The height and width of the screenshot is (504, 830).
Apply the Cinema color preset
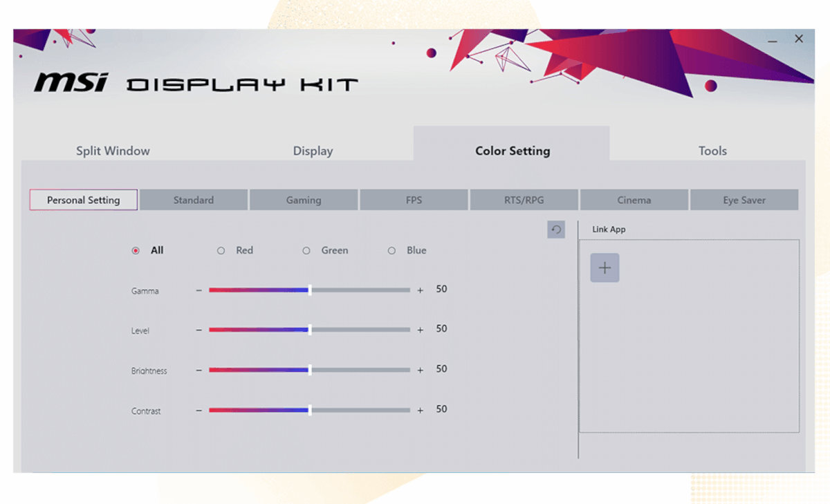coord(634,200)
